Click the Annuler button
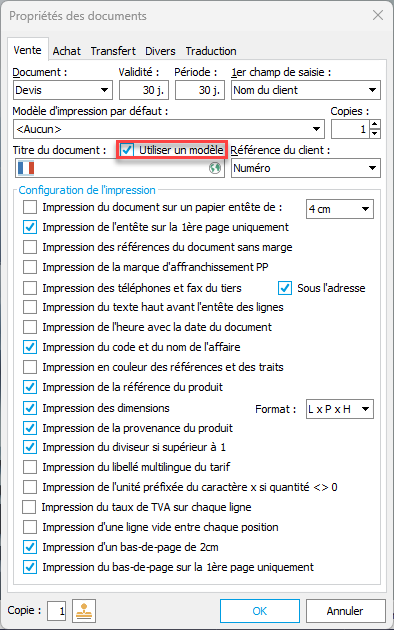The height and width of the screenshot is (630, 394). pos(345,611)
